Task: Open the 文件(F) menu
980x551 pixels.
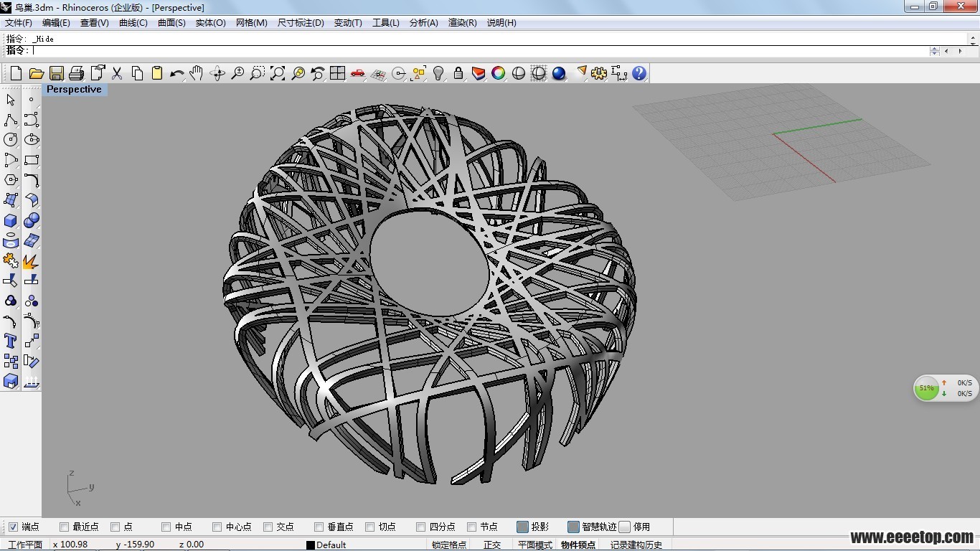Action: point(19,23)
